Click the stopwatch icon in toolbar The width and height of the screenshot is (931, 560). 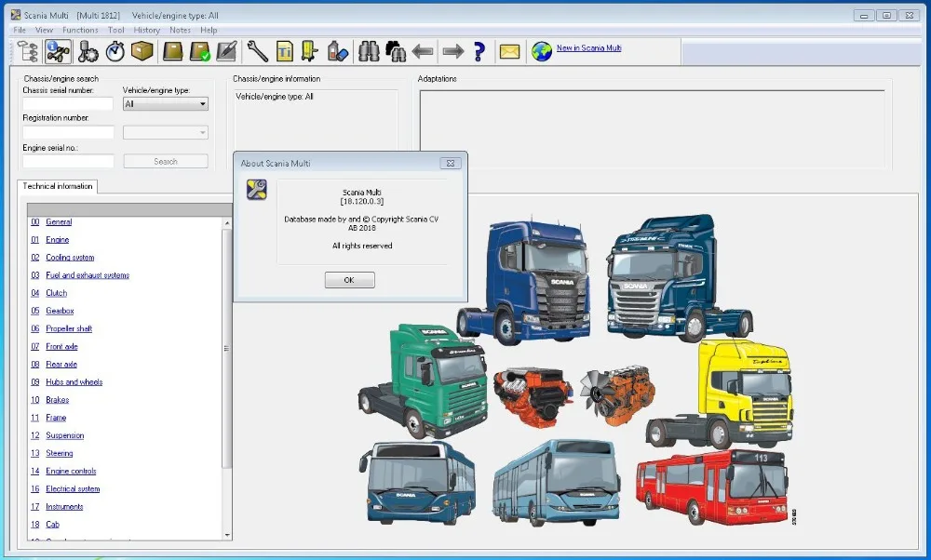[115, 51]
